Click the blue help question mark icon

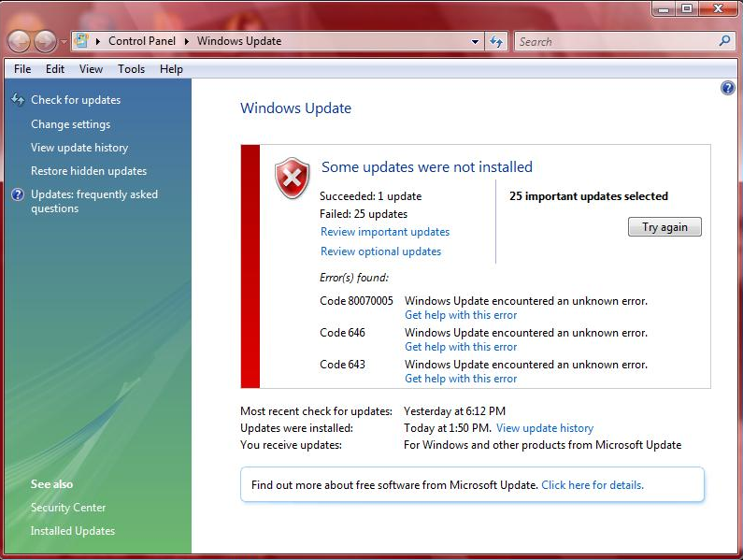click(x=727, y=88)
